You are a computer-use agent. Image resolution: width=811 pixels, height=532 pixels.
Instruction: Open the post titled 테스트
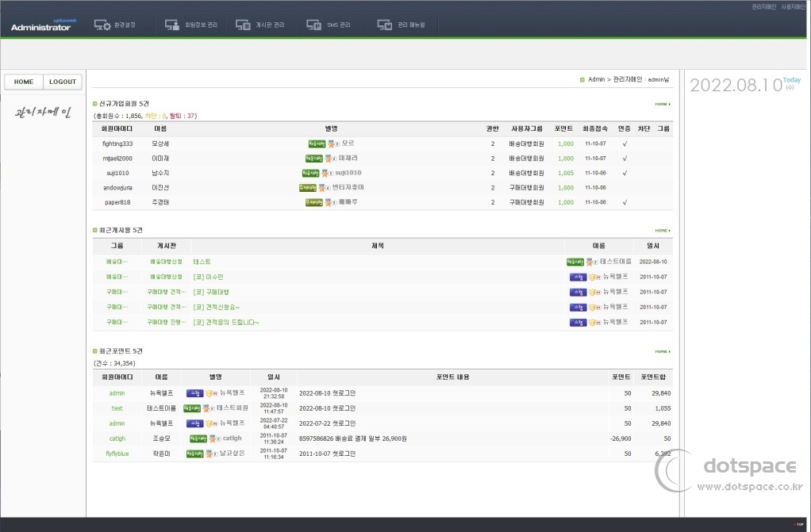(x=202, y=262)
